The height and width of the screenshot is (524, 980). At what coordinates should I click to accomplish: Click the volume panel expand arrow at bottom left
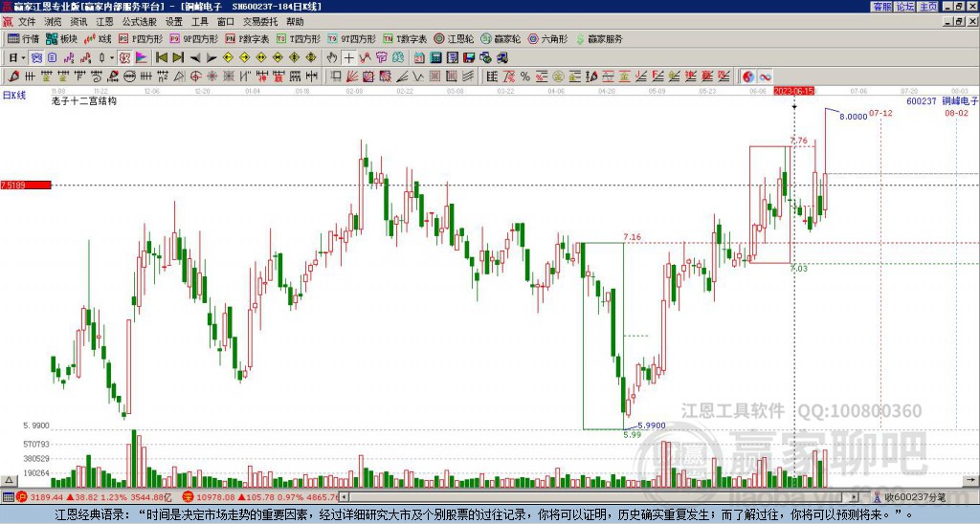[x=9, y=481]
